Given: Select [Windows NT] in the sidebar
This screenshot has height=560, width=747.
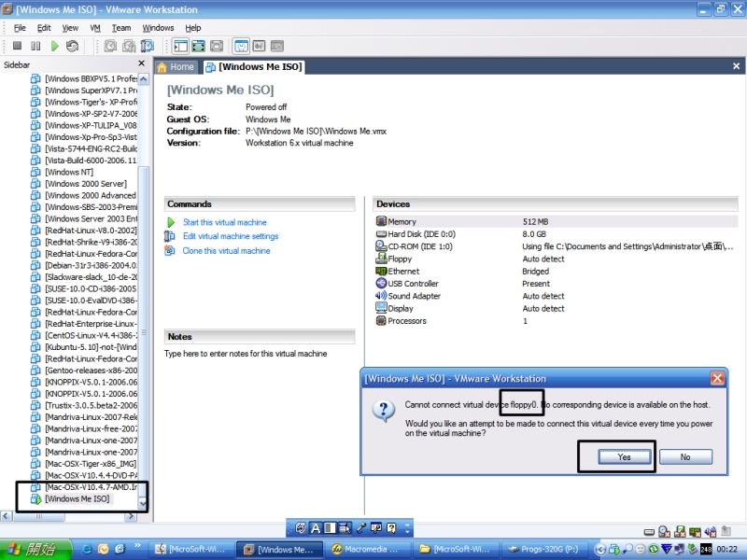Looking at the screenshot, I should point(69,172).
